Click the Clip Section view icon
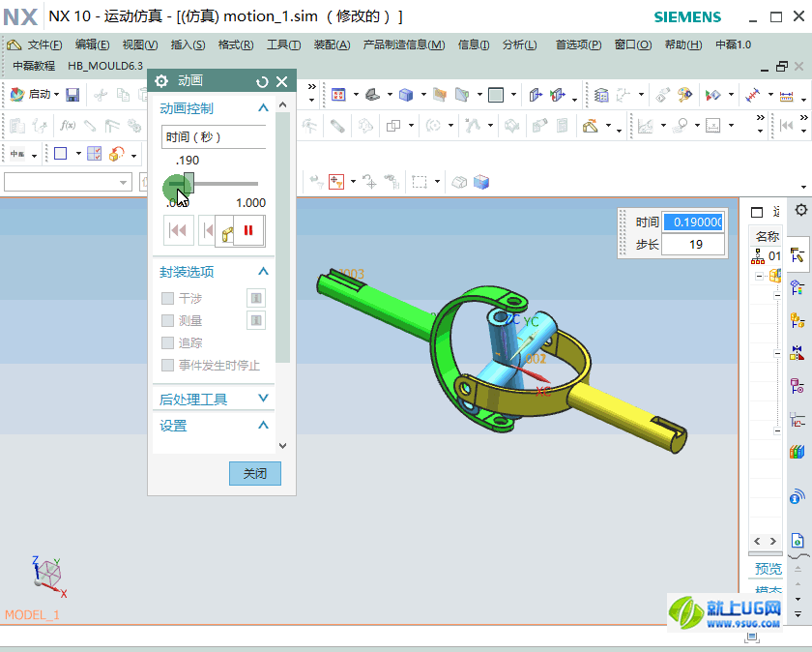The image size is (812, 652). tap(462, 95)
